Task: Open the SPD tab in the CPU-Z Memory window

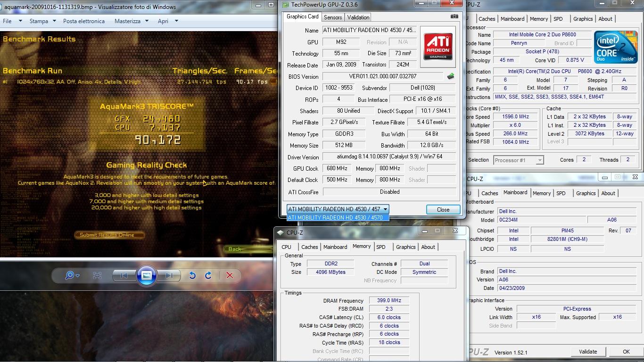Action: click(381, 247)
